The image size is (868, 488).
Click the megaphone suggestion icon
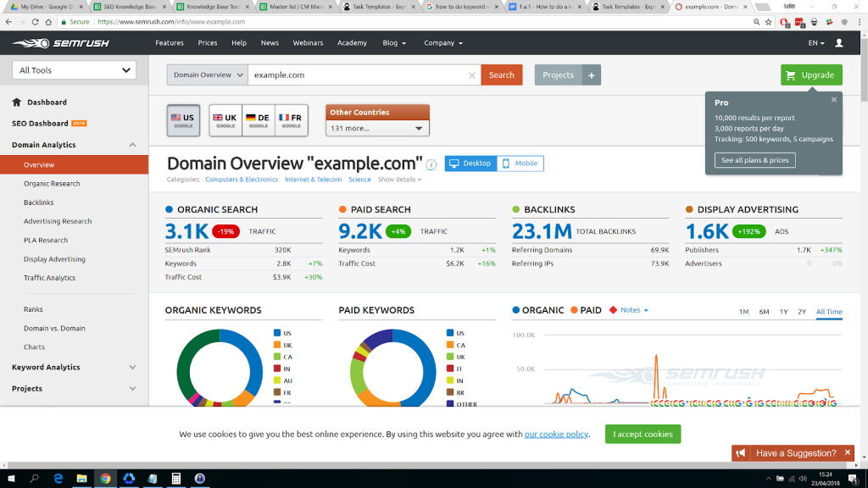click(x=741, y=453)
